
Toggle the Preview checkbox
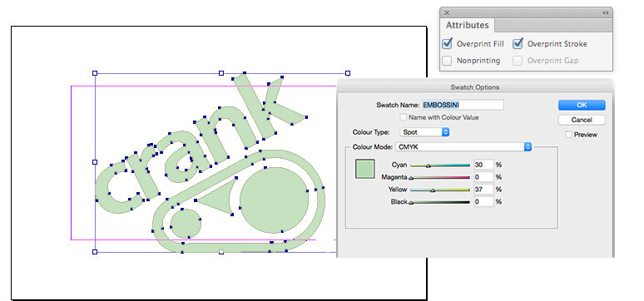(569, 135)
